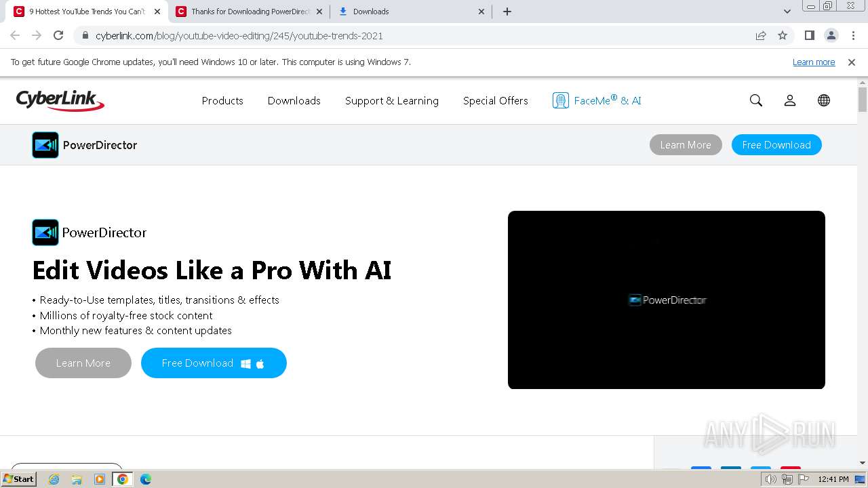Click Chrome icon in taskbar
Image resolution: width=868 pixels, height=488 pixels.
click(122, 479)
